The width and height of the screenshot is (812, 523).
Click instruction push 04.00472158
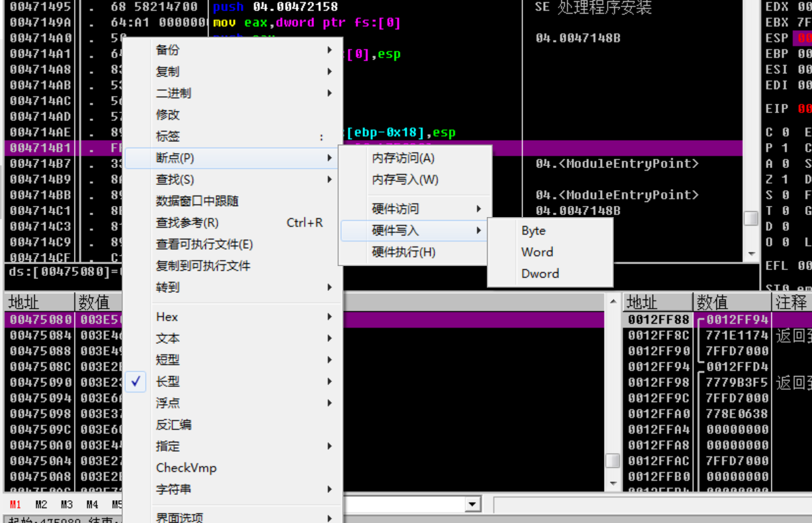(275, 7)
